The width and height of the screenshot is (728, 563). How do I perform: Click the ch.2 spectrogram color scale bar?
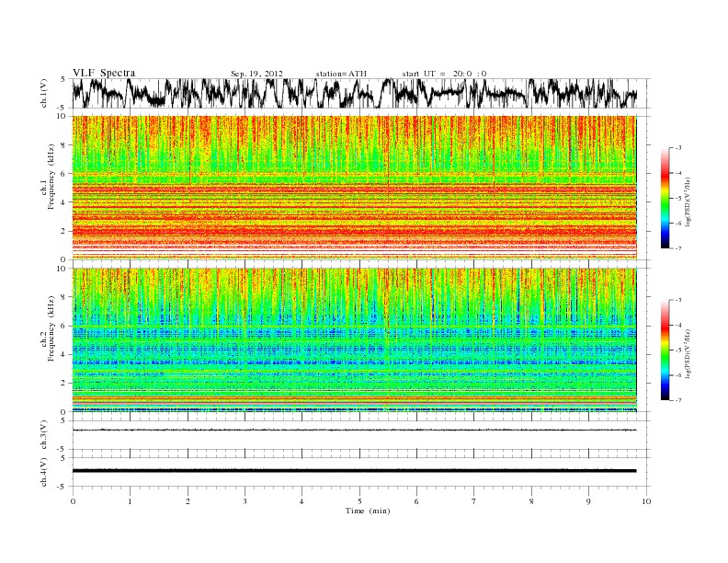(665, 350)
